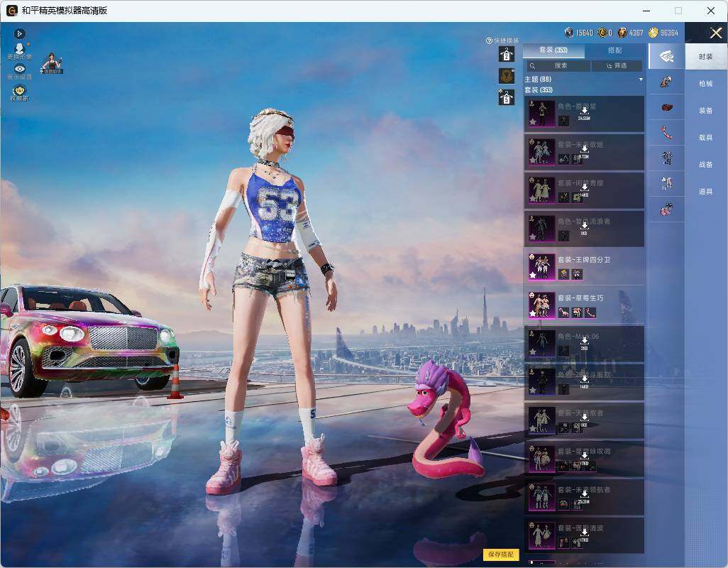Open the 筛选 filter options
This screenshot has height=568, width=728.
617,65
